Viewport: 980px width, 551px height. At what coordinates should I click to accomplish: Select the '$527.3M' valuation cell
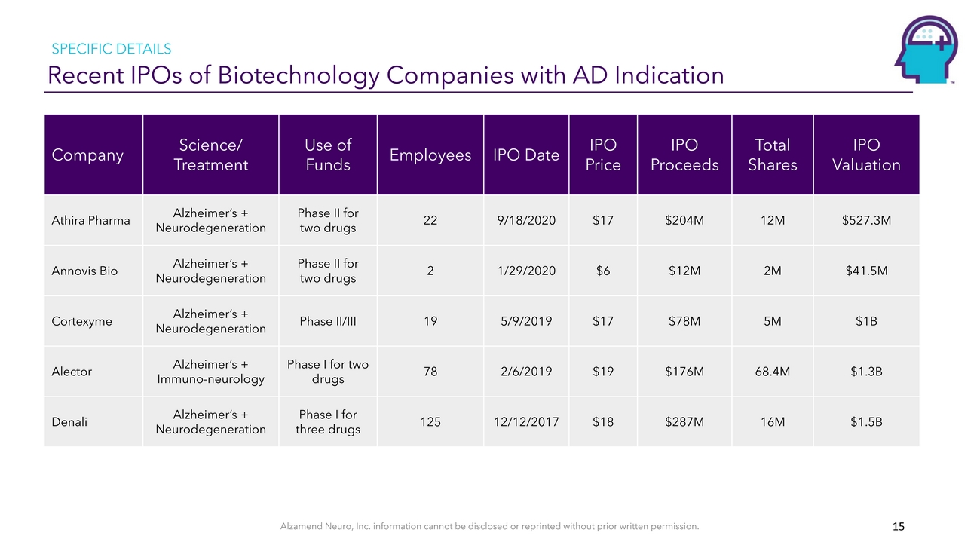(866, 220)
